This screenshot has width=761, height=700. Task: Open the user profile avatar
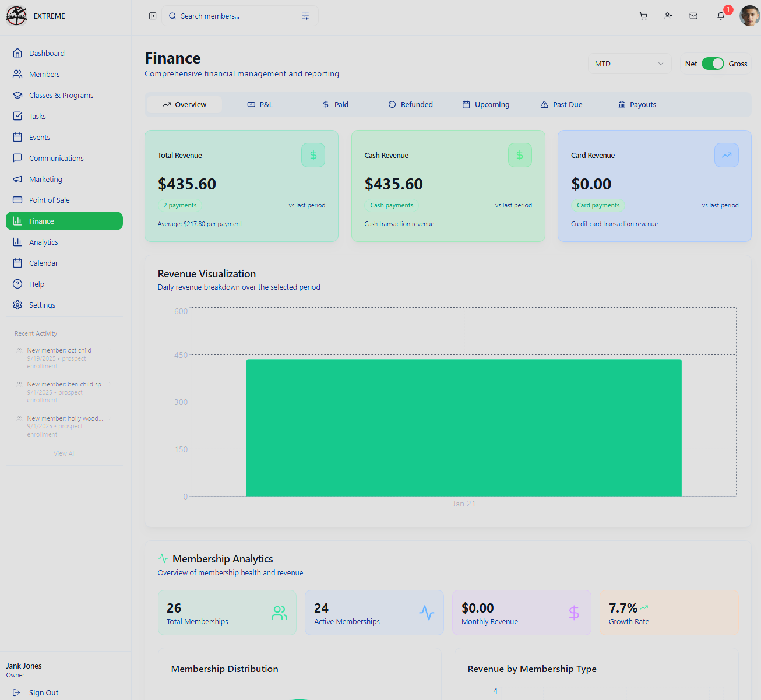pyautogui.click(x=749, y=16)
